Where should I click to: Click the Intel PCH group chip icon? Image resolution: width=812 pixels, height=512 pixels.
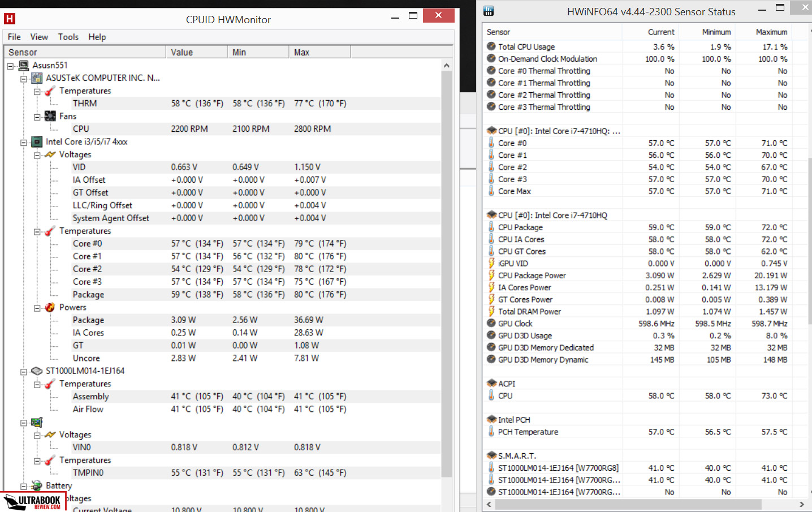(491, 419)
